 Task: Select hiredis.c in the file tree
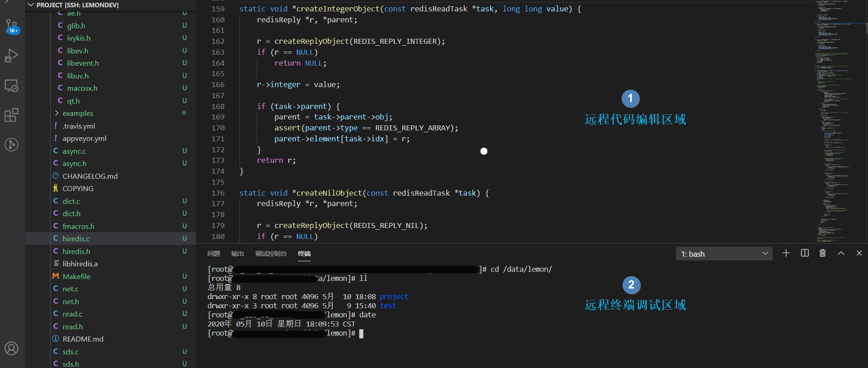click(76, 238)
